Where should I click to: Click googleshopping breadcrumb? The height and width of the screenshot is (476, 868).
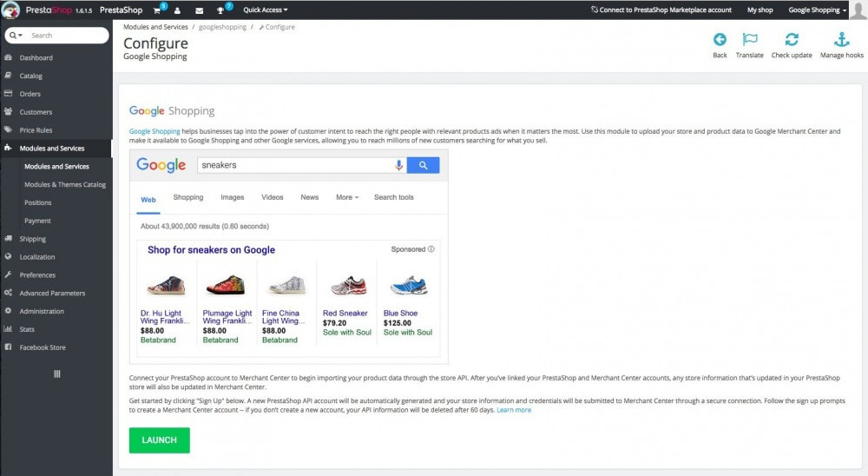[x=222, y=27]
